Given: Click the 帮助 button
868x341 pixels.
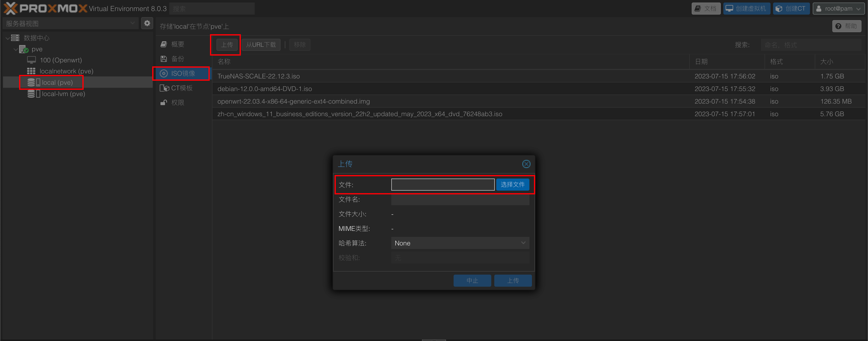Looking at the screenshot, I should point(846,26).
